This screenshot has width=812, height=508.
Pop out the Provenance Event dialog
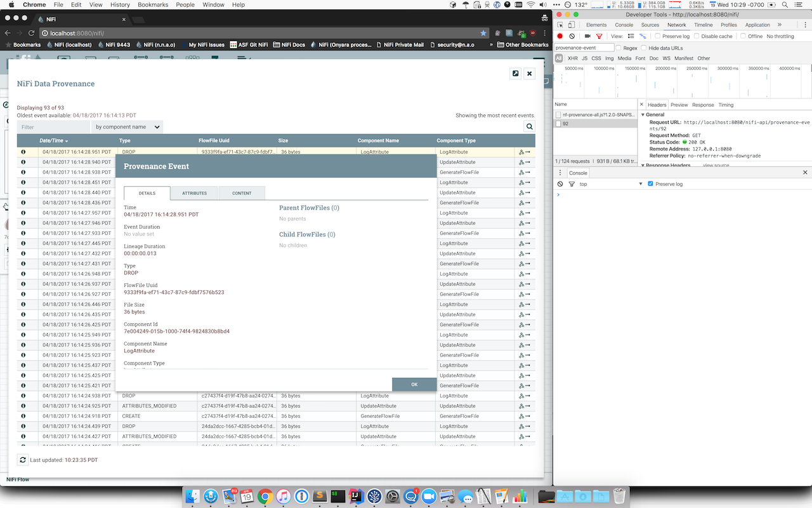[x=515, y=73]
